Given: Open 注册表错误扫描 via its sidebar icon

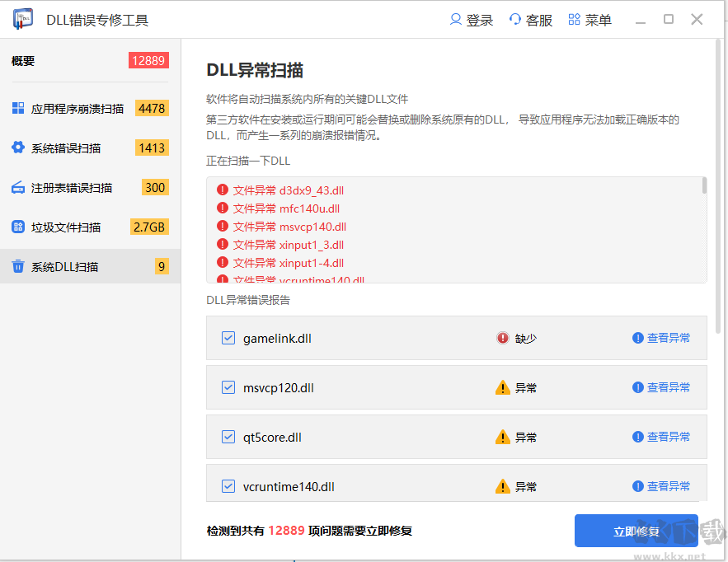Looking at the screenshot, I should 18,187.
